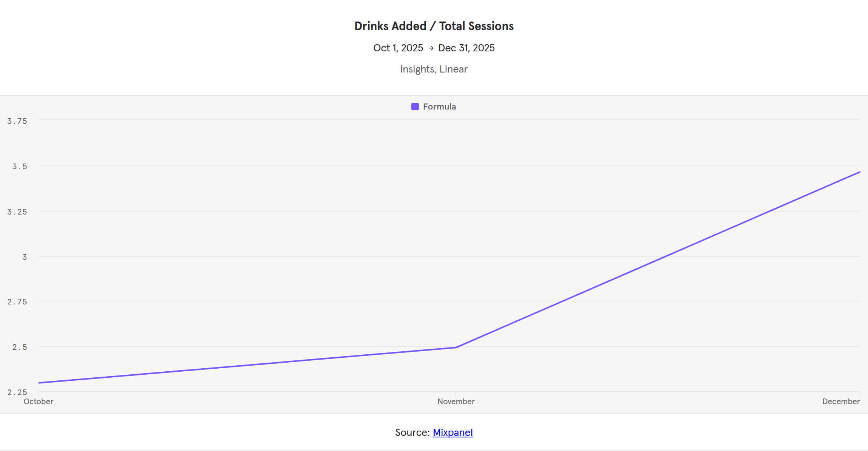Click the Insights, Linear subtitle
The width and height of the screenshot is (868, 451).
click(434, 69)
